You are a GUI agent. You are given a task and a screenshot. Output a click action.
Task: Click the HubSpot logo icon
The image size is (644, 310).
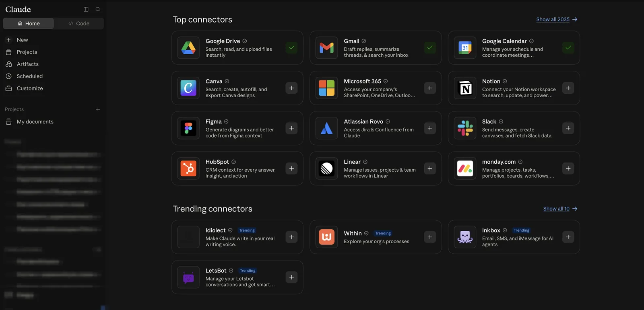point(188,168)
